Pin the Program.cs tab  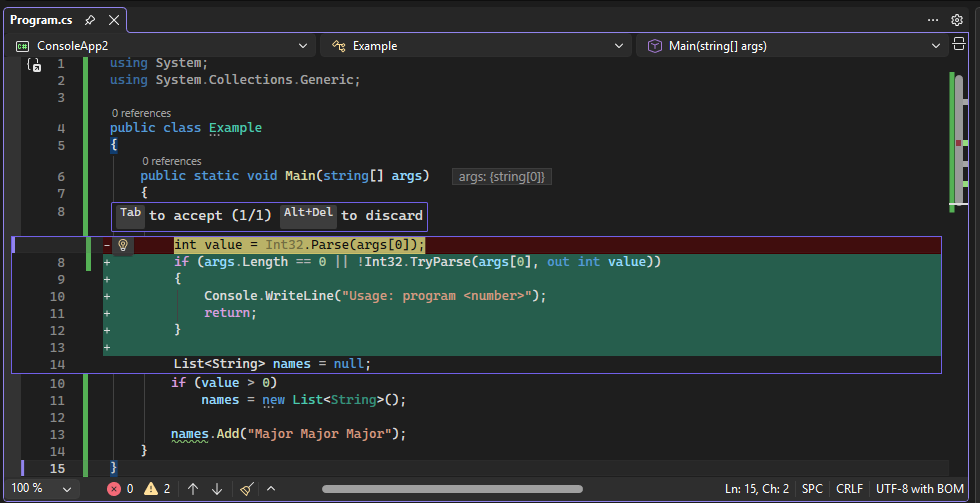point(90,20)
